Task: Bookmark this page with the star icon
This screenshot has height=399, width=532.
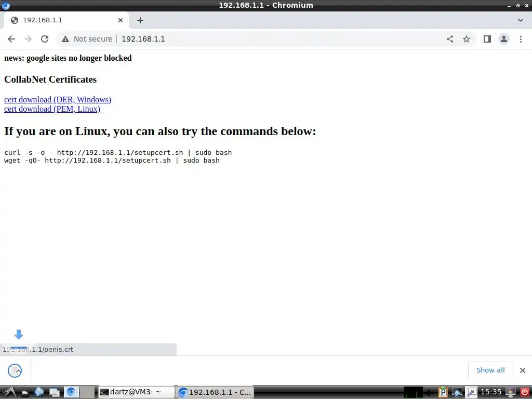Action: pyautogui.click(x=467, y=39)
